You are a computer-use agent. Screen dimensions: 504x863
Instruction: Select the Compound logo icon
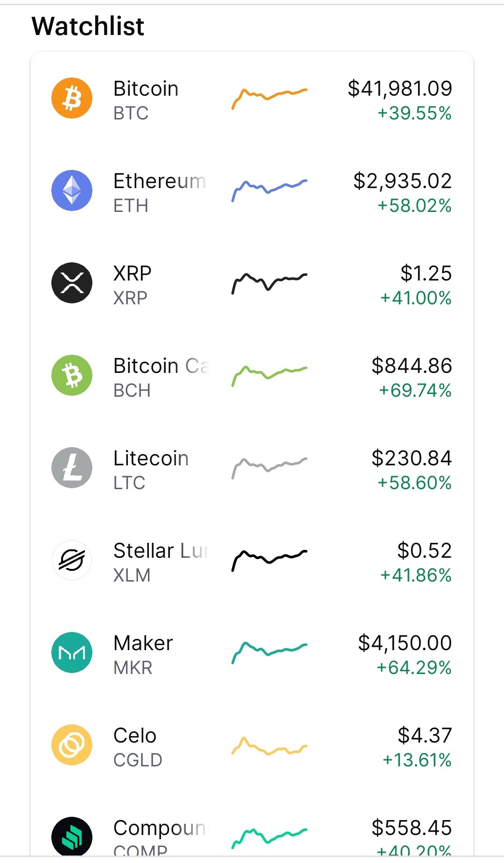pos(72,836)
